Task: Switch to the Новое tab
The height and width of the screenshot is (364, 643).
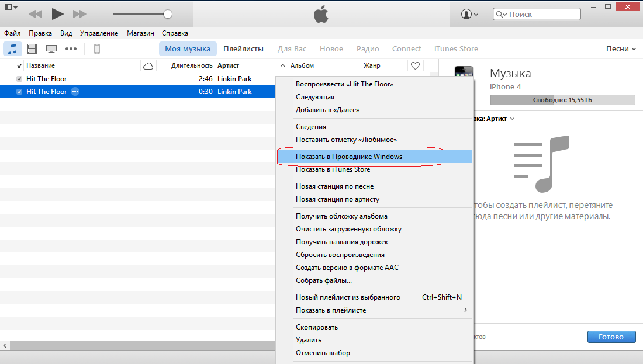Action: pyautogui.click(x=331, y=48)
